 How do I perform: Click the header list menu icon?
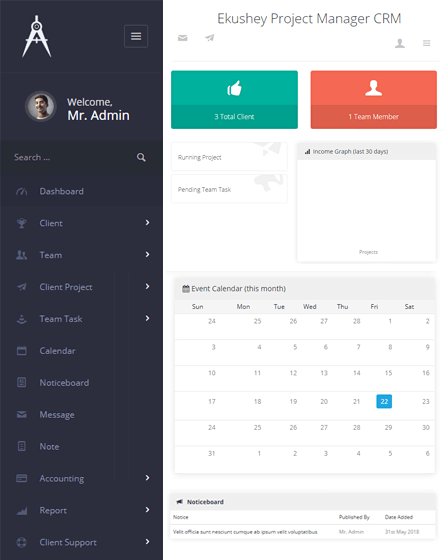[426, 43]
